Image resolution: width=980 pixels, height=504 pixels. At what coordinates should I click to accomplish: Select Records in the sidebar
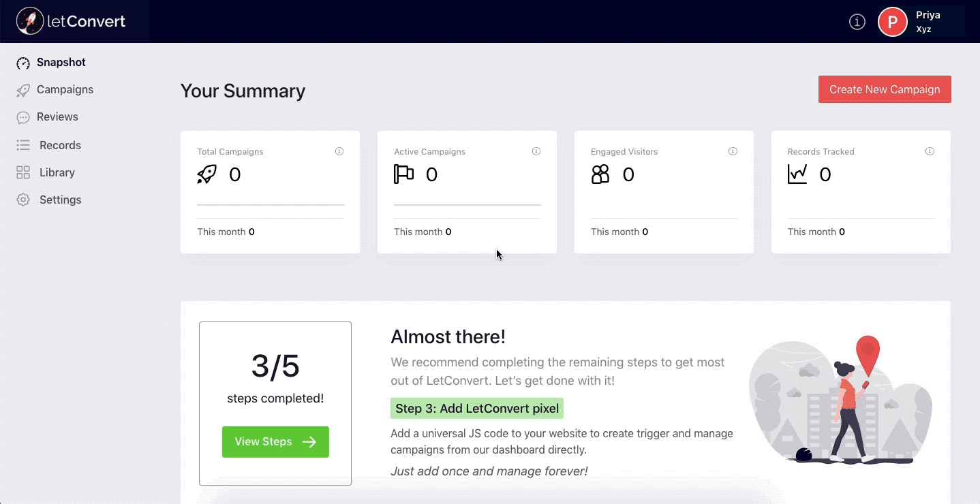[x=60, y=145]
